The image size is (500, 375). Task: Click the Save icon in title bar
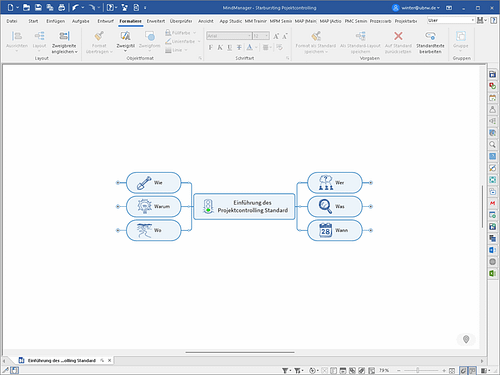(38, 7)
